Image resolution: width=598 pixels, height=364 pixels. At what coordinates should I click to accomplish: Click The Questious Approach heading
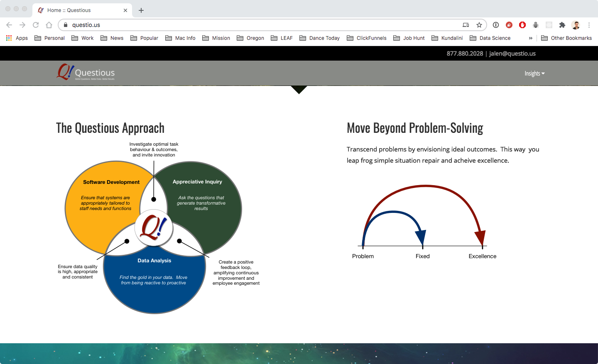click(110, 128)
